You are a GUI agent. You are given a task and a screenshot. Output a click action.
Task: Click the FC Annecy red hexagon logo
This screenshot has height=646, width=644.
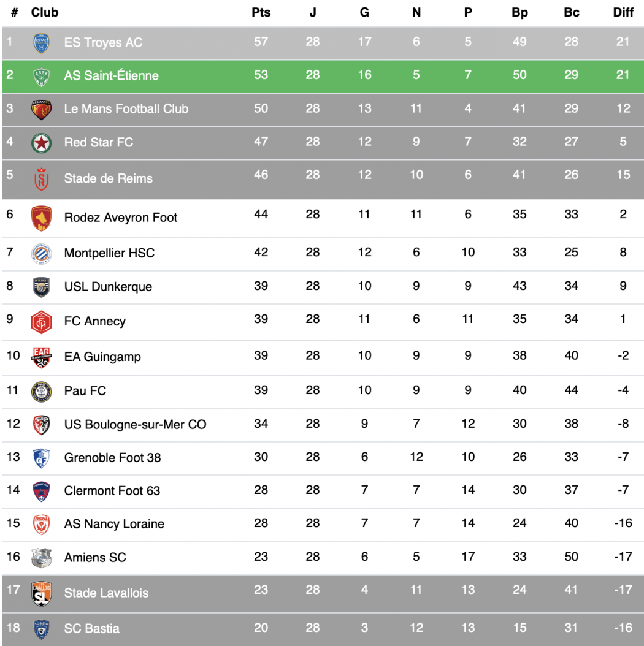[41, 322]
